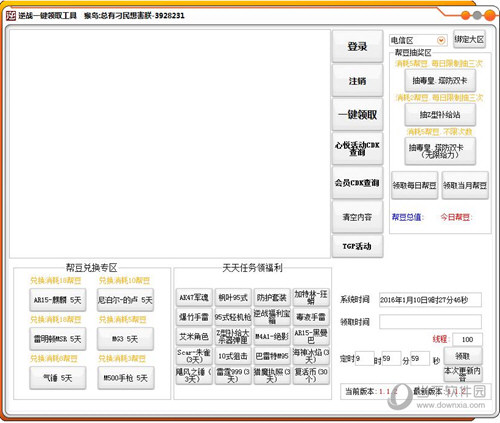This screenshot has width=500, height=423.
Task: Claim the 加特林-狂蟒 reward
Action: pos(311,297)
